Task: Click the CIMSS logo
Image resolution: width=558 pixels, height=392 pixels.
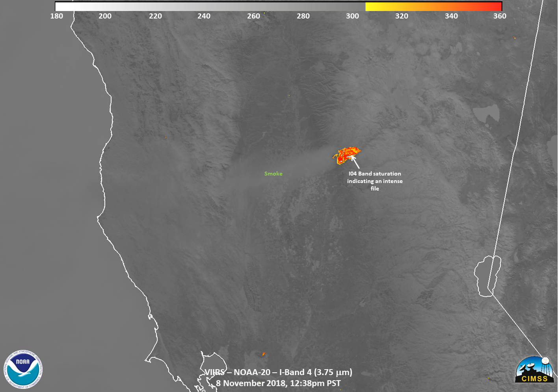Action: coord(534,370)
